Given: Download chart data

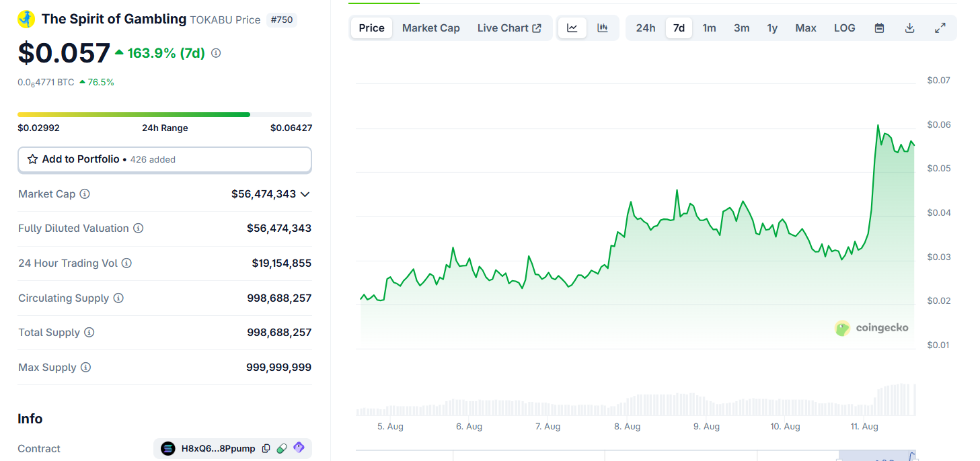Looking at the screenshot, I should tap(909, 28).
